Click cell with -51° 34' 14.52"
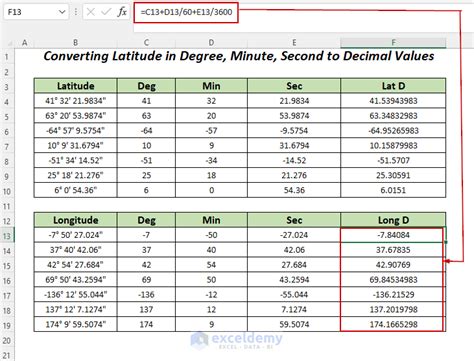This screenshot has height=361, width=474. [75, 160]
